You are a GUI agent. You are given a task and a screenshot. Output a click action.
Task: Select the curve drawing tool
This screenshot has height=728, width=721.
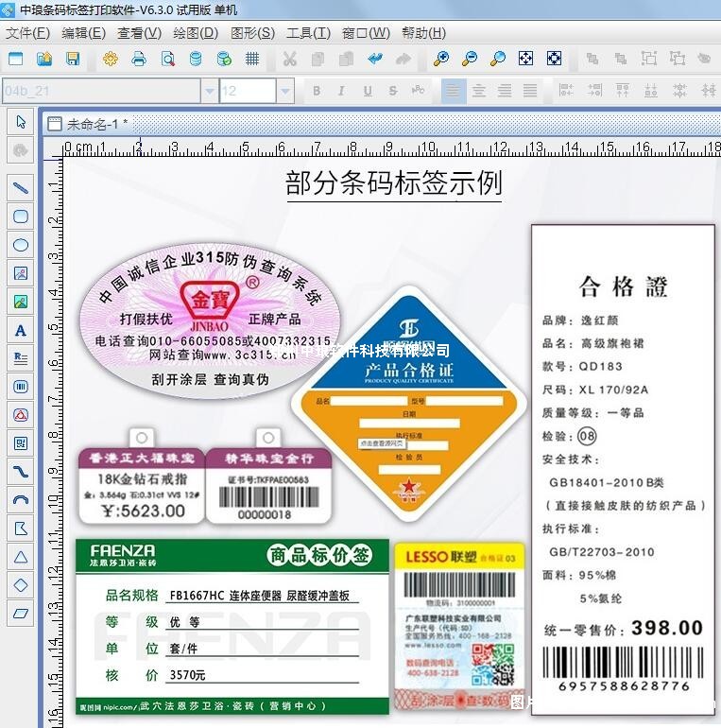coord(21,471)
